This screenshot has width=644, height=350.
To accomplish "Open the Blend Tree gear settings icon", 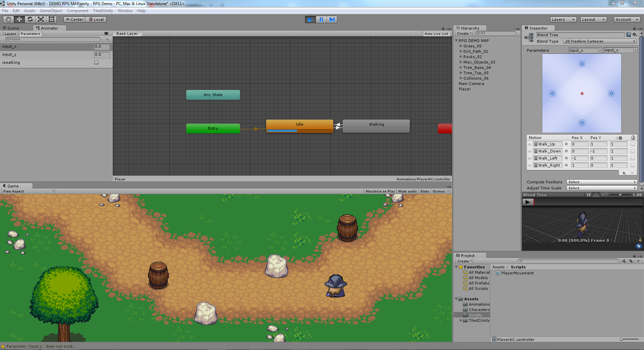I will pyautogui.click(x=635, y=35).
